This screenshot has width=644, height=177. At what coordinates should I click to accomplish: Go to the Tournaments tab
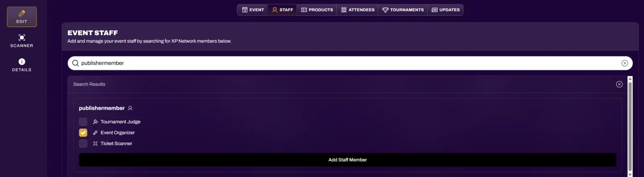pos(402,10)
